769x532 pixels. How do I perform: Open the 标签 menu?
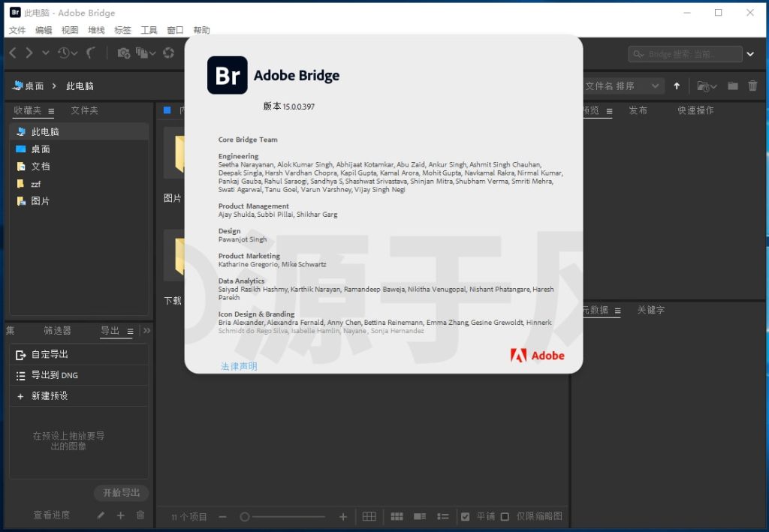click(122, 30)
